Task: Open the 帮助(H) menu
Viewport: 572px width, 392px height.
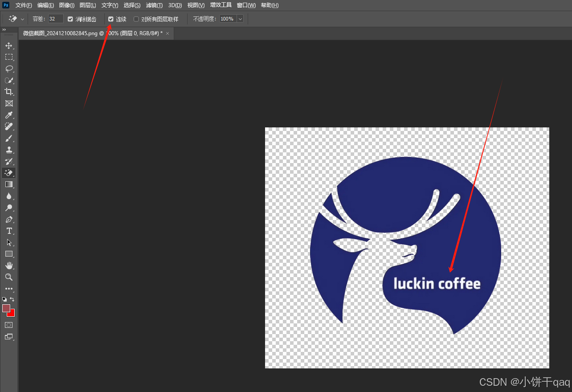Action: pos(270,5)
